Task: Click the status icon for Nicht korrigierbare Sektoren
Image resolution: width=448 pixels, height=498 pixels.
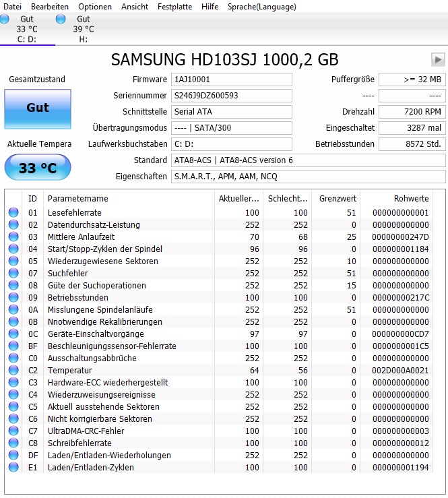Action: tap(13, 418)
